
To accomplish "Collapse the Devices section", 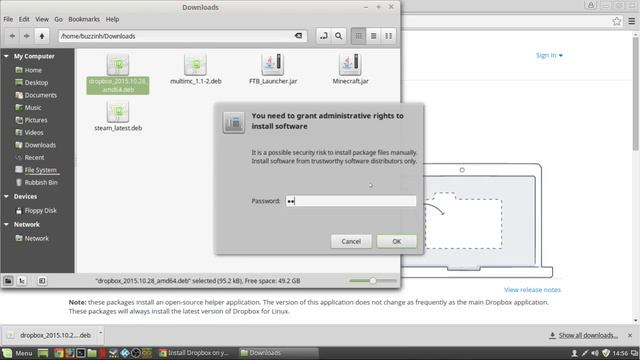I will click(x=6, y=196).
